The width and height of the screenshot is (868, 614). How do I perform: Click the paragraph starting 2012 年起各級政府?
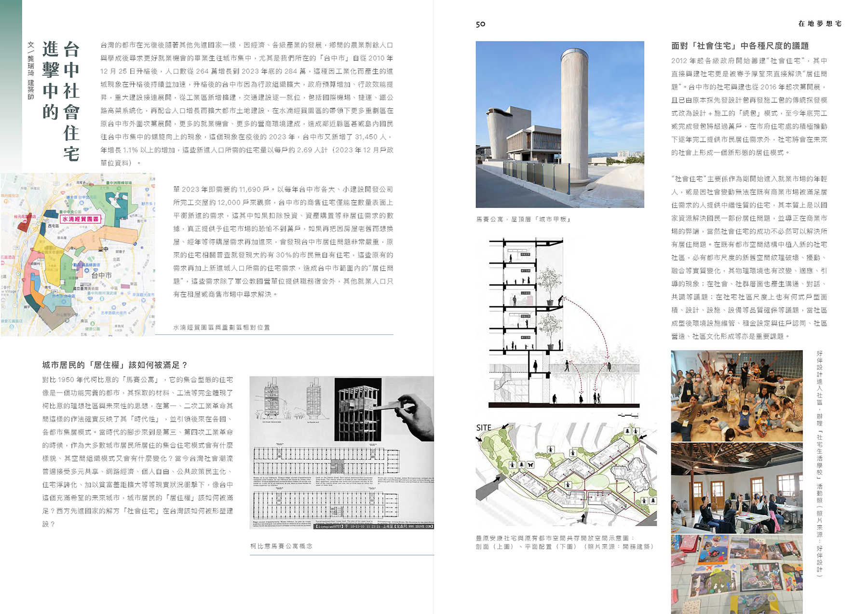[749, 107]
